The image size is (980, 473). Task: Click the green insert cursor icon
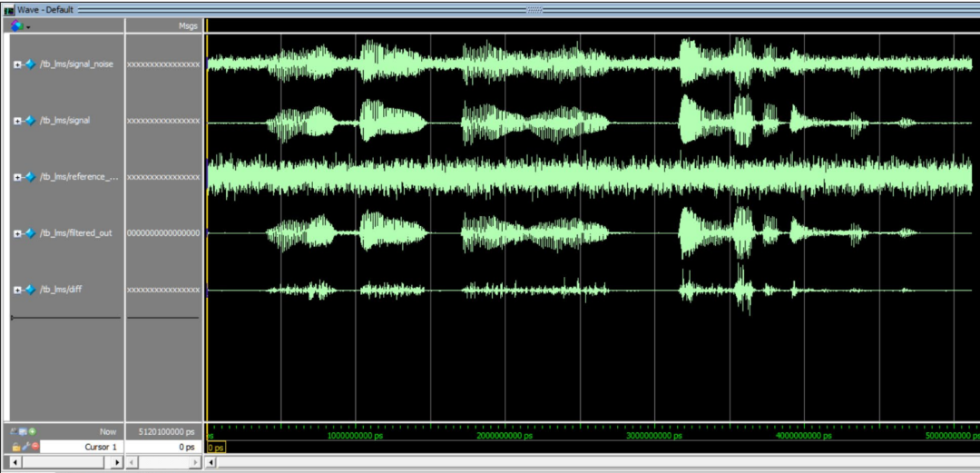(x=33, y=432)
